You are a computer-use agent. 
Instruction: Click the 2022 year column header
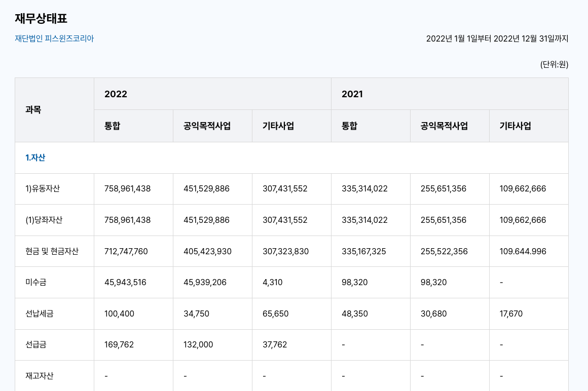coord(116,94)
